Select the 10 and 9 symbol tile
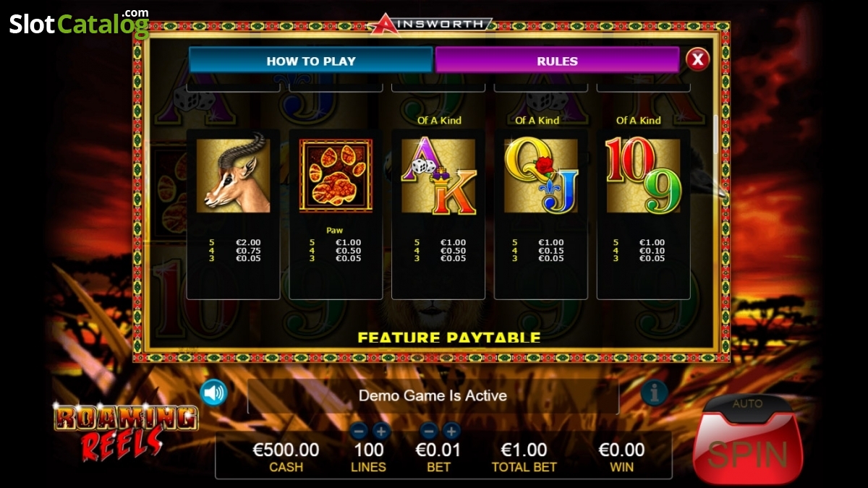The width and height of the screenshot is (868, 488). [x=643, y=176]
